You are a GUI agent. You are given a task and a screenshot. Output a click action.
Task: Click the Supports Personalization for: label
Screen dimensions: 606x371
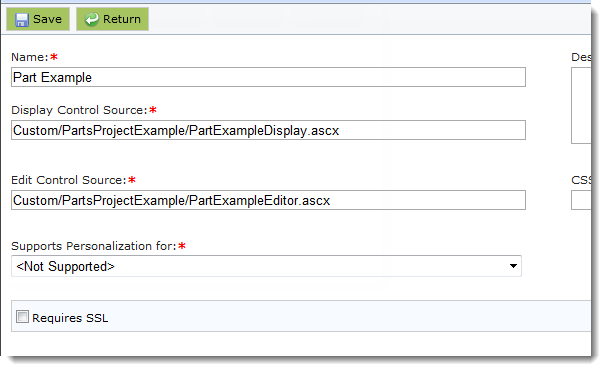pyautogui.click(x=94, y=246)
